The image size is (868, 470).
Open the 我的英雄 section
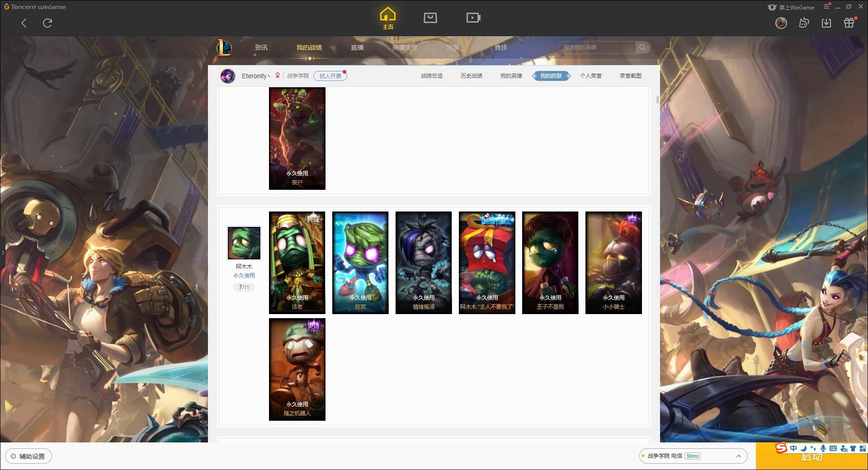coord(511,76)
